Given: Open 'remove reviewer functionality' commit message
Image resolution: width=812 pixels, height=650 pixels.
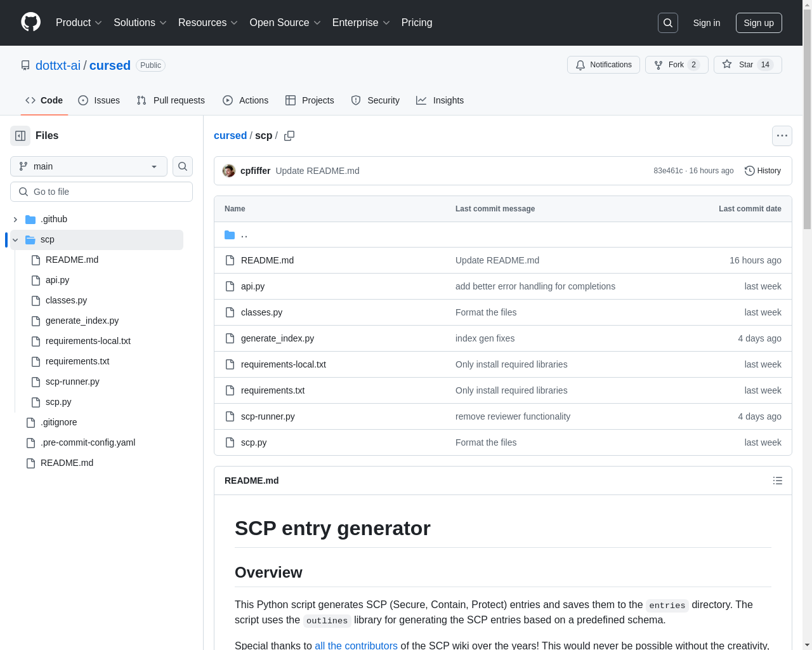Looking at the screenshot, I should point(513,416).
